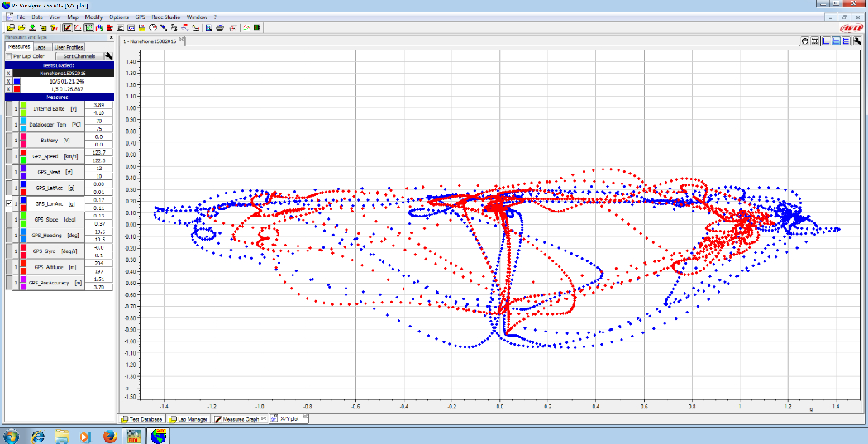
Task: Switch to the Measures Graph bottom tab
Action: 241,419
